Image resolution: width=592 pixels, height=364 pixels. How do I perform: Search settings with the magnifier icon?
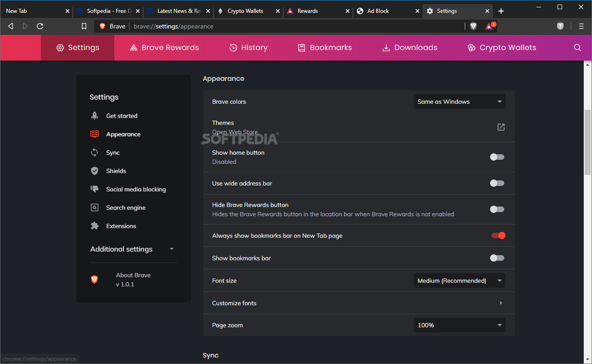[x=578, y=47]
